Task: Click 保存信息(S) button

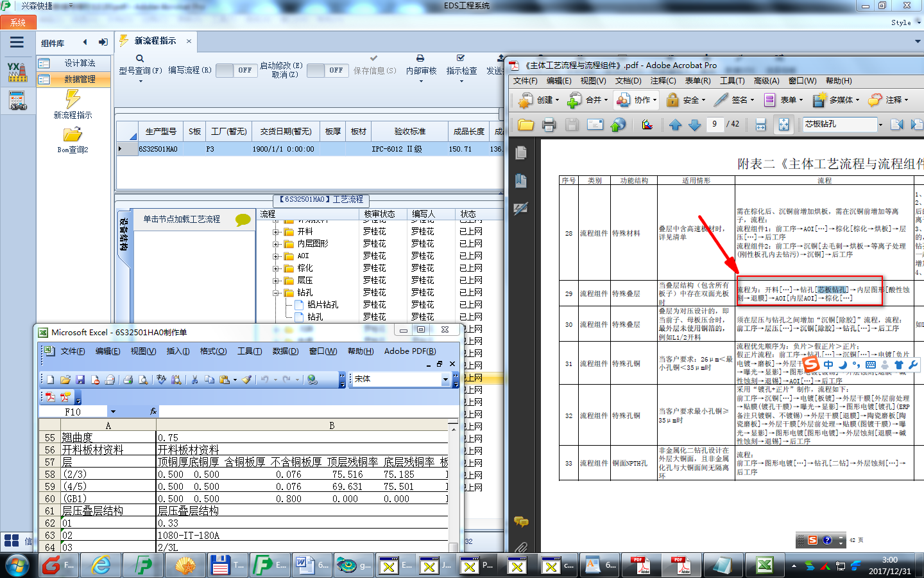Action: pyautogui.click(x=375, y=65)
